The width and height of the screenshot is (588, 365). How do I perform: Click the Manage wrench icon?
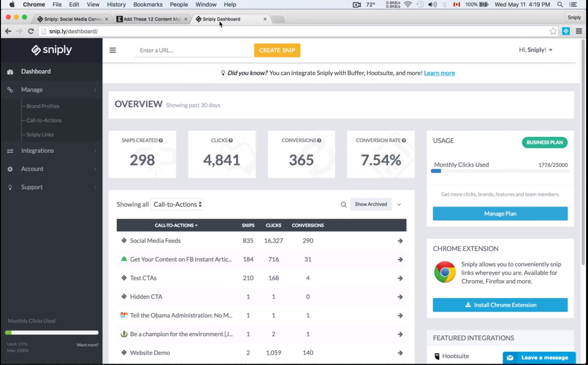(10, 89)
